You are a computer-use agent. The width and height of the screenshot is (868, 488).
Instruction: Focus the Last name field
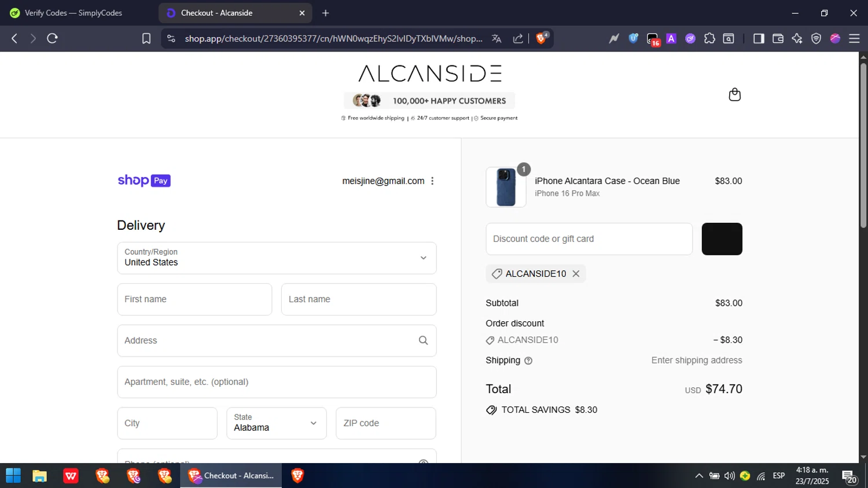click(359, 299)
